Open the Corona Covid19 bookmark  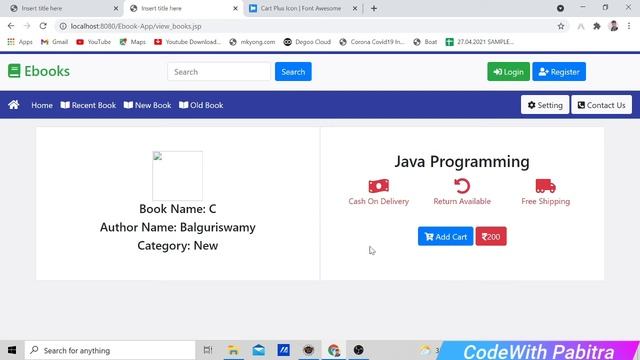372,42
